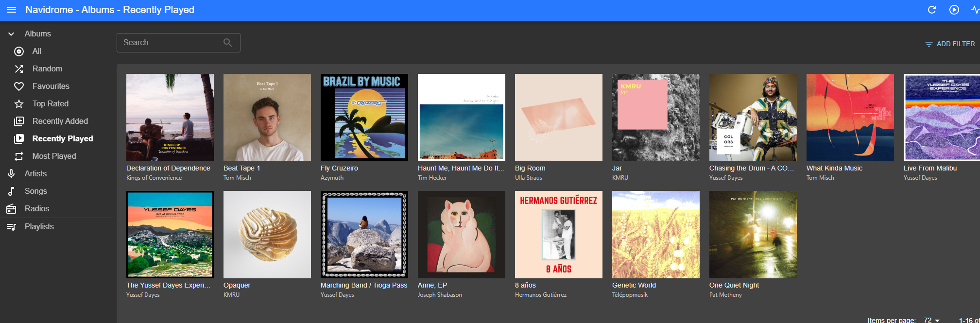Click the Top Rated star icon
The height and width of the screenshot is (323, 980).
pos(19,104)
